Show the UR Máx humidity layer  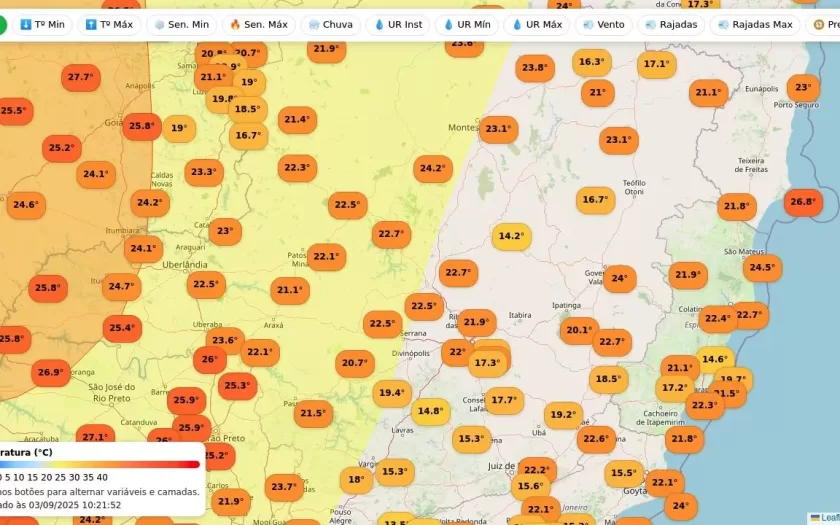537,24
